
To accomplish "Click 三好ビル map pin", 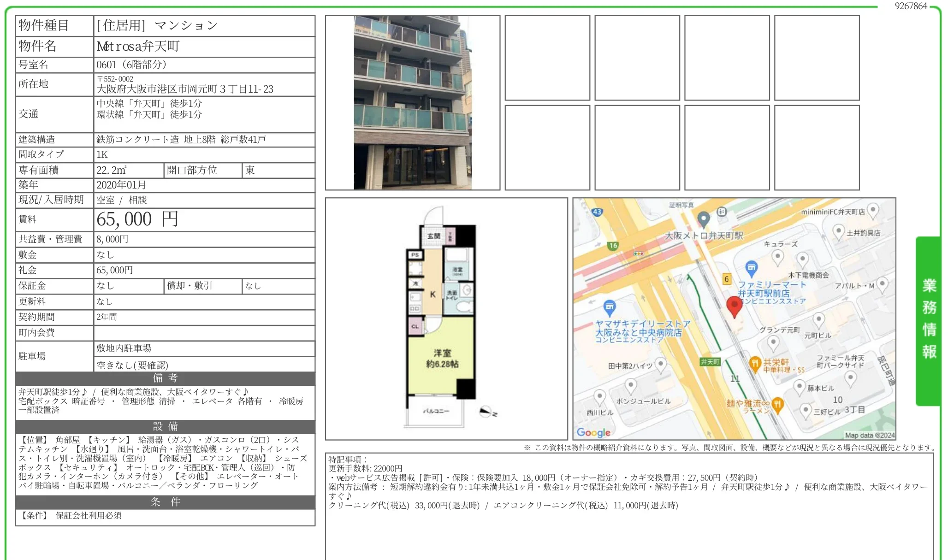I will [806, 411].
